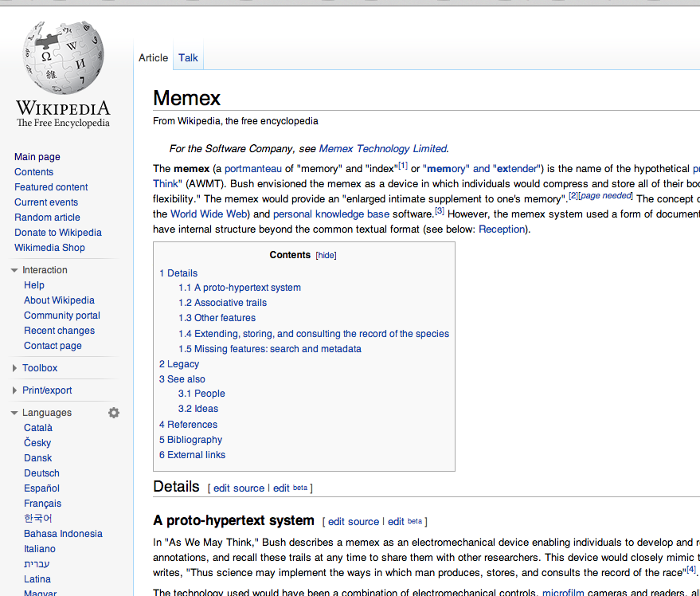Screen dimensions: 700x596
Task: Jump to 1.2 Associative trails
Action: [x=222, y=303]
